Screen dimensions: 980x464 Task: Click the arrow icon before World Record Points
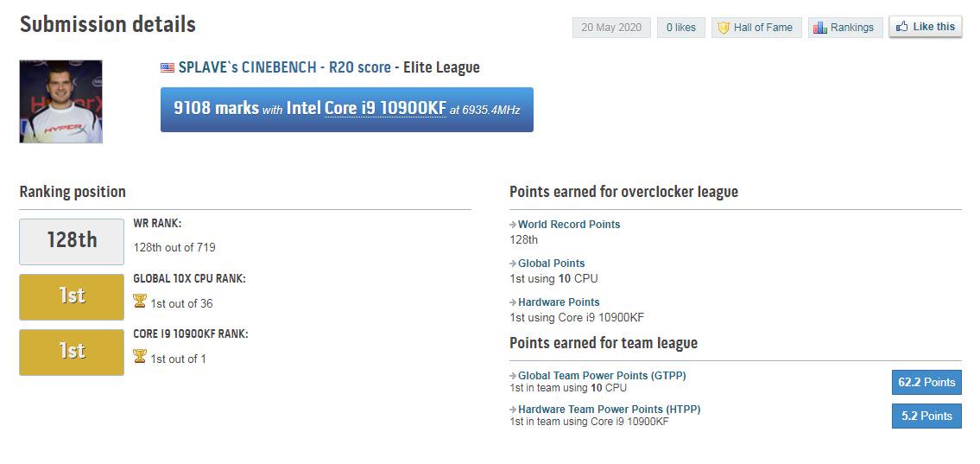[513, 225]
